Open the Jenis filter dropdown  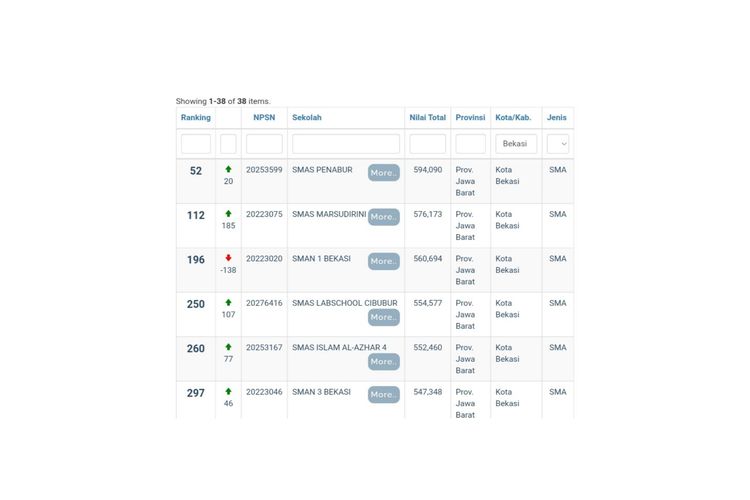(558, 144)
